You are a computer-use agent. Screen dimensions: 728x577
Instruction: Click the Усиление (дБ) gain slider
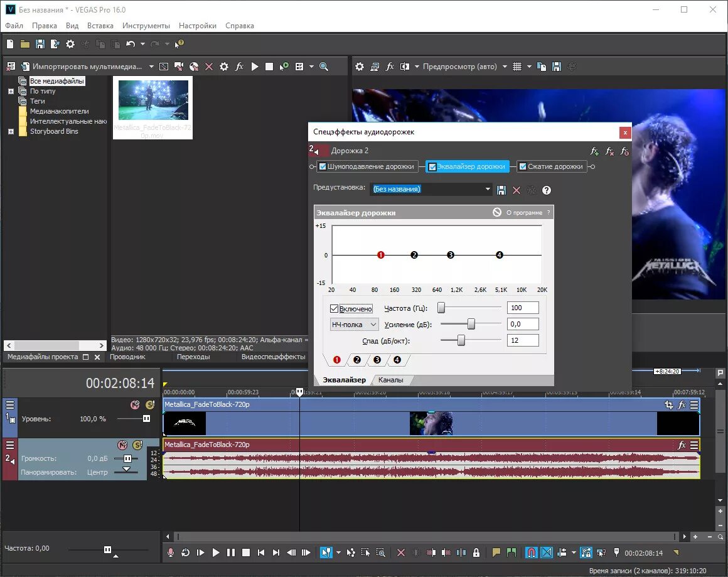471,324
